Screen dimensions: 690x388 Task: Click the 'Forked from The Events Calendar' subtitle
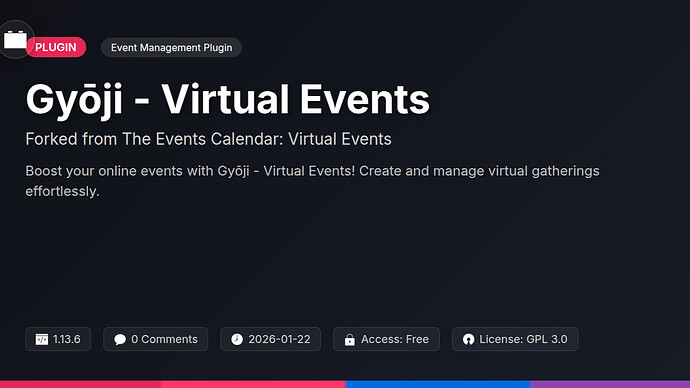click(x=208, y=139)
